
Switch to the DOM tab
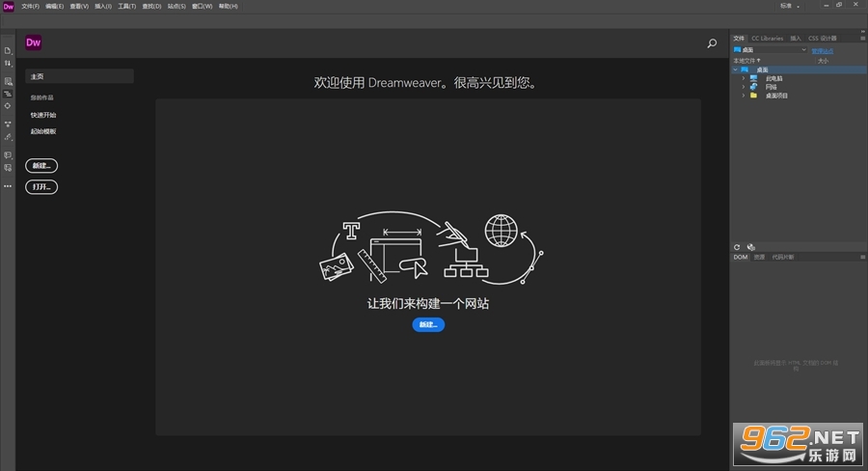(x=741, y=257)
